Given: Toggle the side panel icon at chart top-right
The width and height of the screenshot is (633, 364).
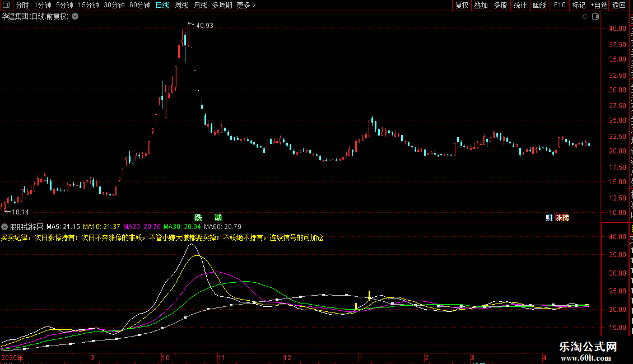Looking at the screenshot, I should point(595,17).
